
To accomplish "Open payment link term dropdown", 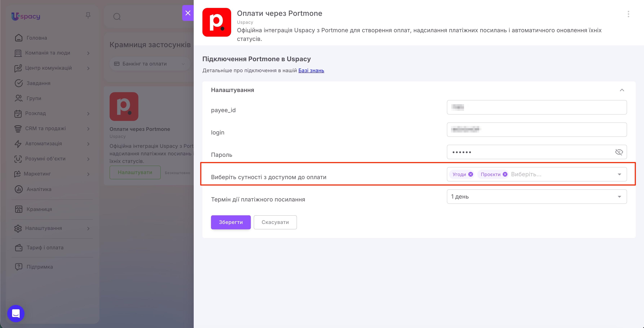I will pyautogui.click(x=536, y=197).
